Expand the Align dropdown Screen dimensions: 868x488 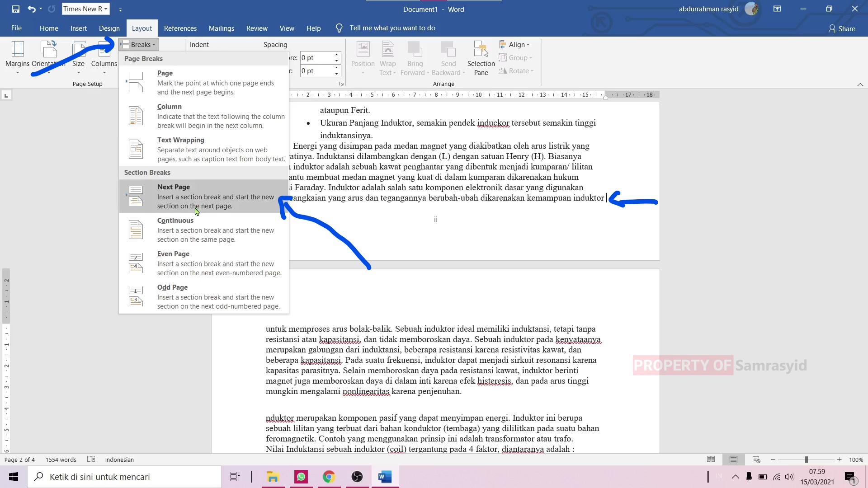pos(514,44)
